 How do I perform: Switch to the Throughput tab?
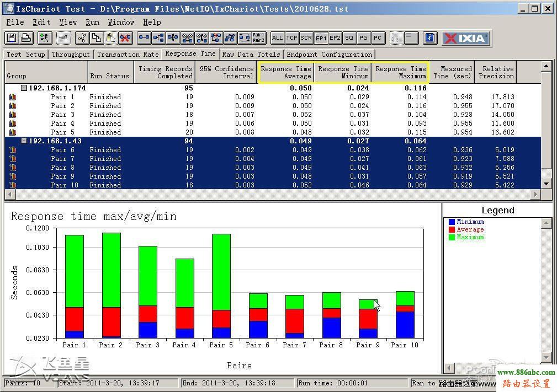[x=71, y=54]
